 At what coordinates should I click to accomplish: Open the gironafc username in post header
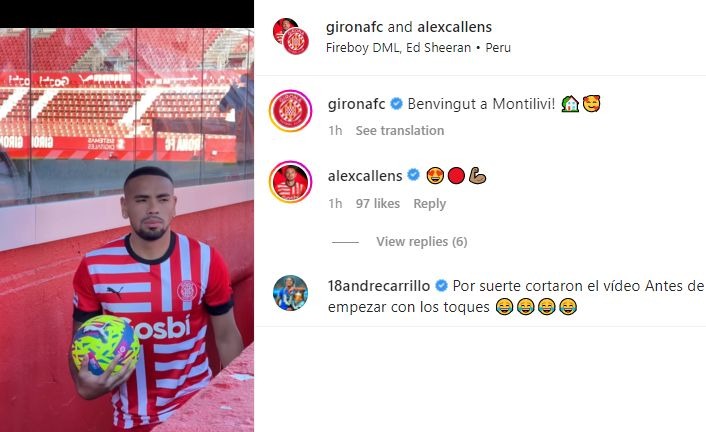click(x=354, y=27)
